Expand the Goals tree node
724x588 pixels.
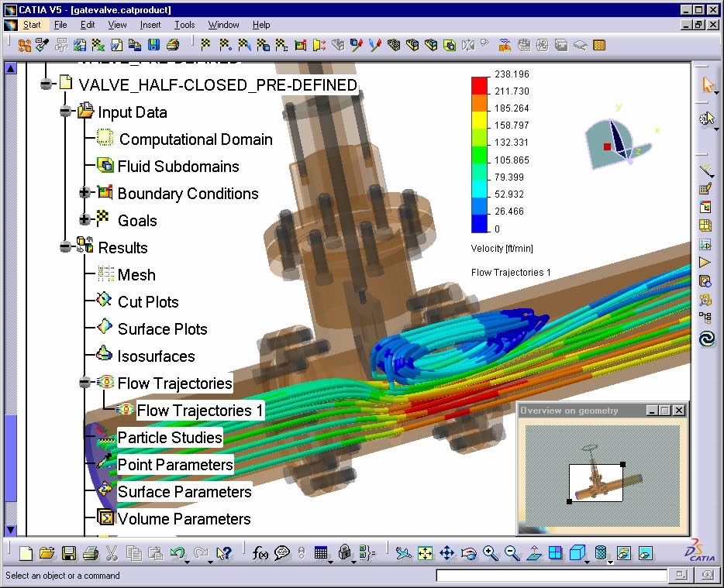click(84, 220)
